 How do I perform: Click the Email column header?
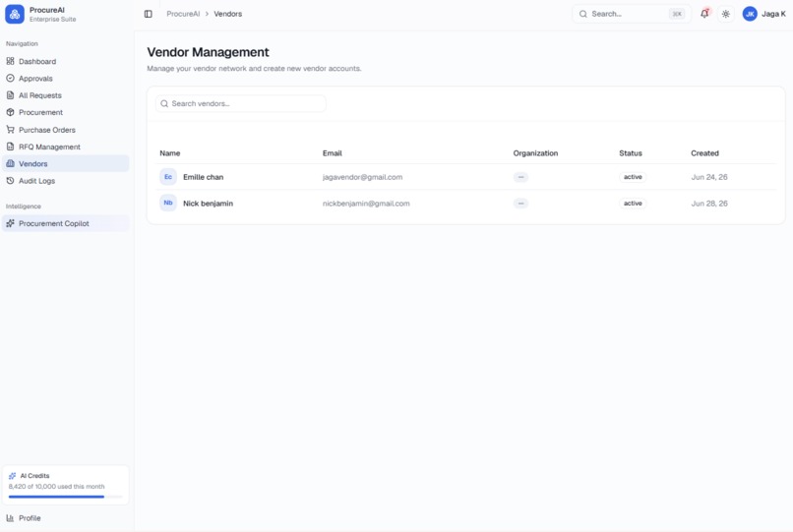333,153
